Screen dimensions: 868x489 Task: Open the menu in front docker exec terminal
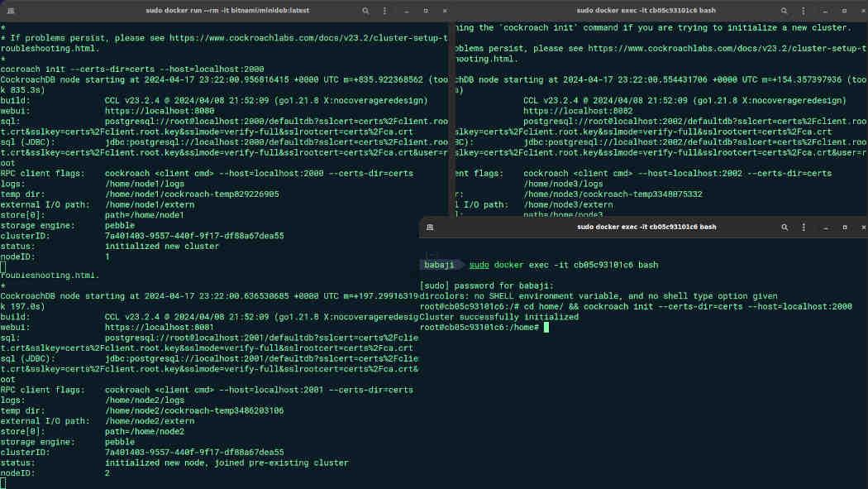coord(804,227)
